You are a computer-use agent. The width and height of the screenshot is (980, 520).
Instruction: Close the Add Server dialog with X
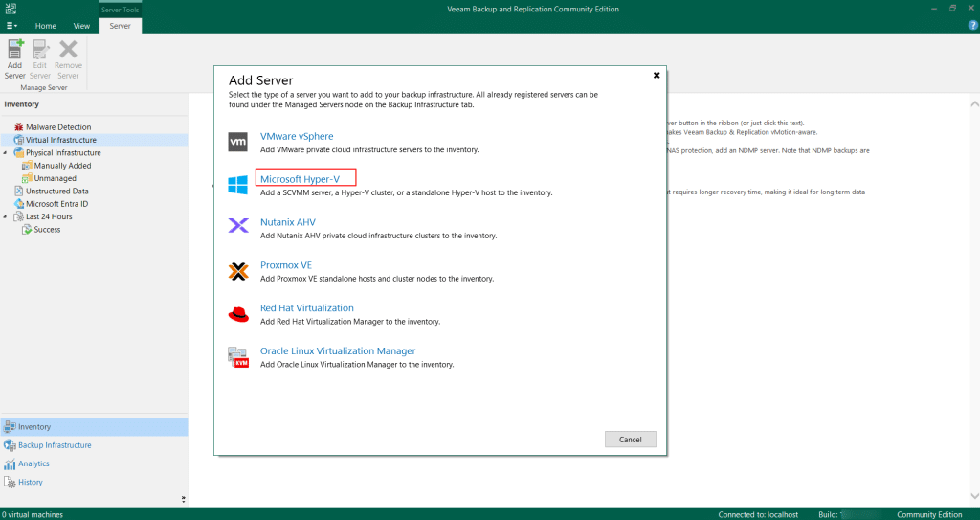657,75
